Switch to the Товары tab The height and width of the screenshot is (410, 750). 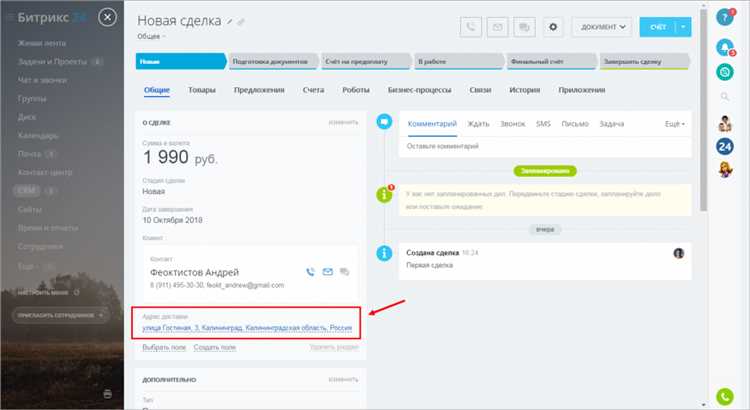coord(201,90)
